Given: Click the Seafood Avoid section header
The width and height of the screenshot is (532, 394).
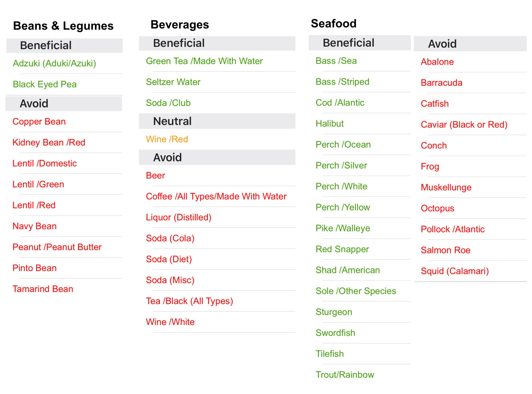Looking at the screenshot, I should [x=470, y=44].
